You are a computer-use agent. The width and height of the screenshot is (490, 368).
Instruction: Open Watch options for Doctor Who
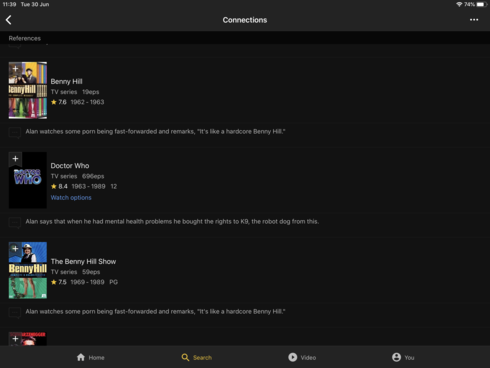[71, 198]
